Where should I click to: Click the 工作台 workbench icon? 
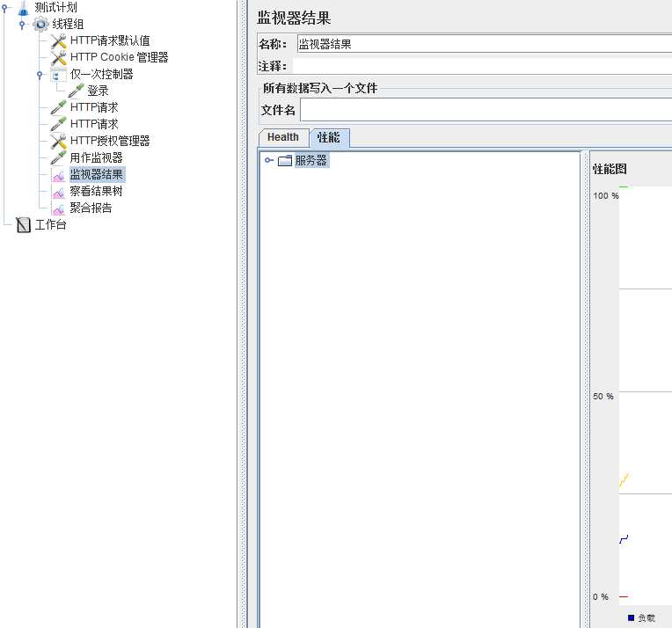click(x=23, y=224)
